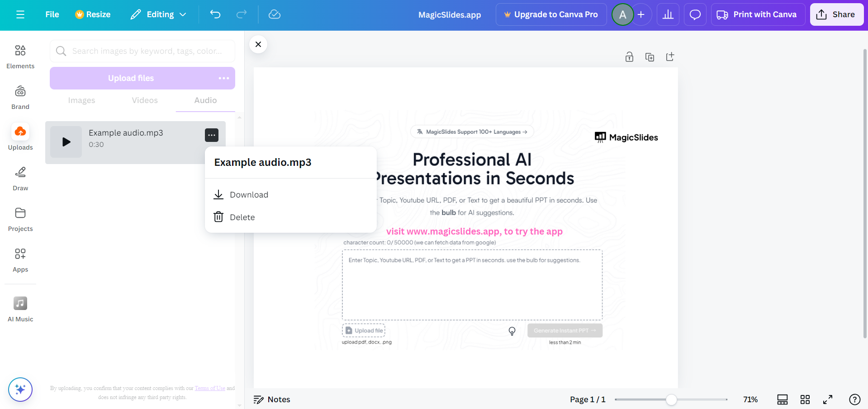Viewport: 868px width, 409px height.
Task: Focus the uploads search field
Action: coord(142,51)
